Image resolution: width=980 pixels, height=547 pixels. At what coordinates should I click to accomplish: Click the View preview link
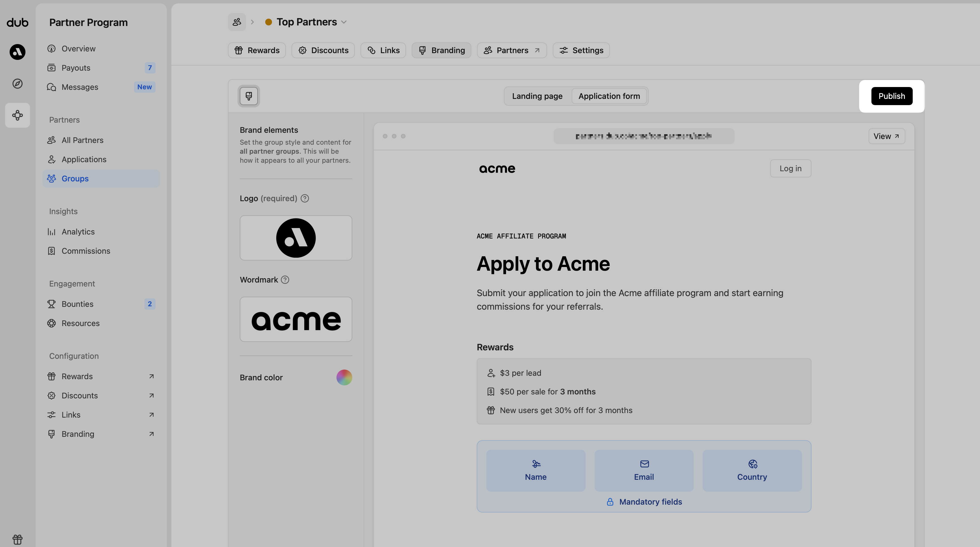(886, 136)
